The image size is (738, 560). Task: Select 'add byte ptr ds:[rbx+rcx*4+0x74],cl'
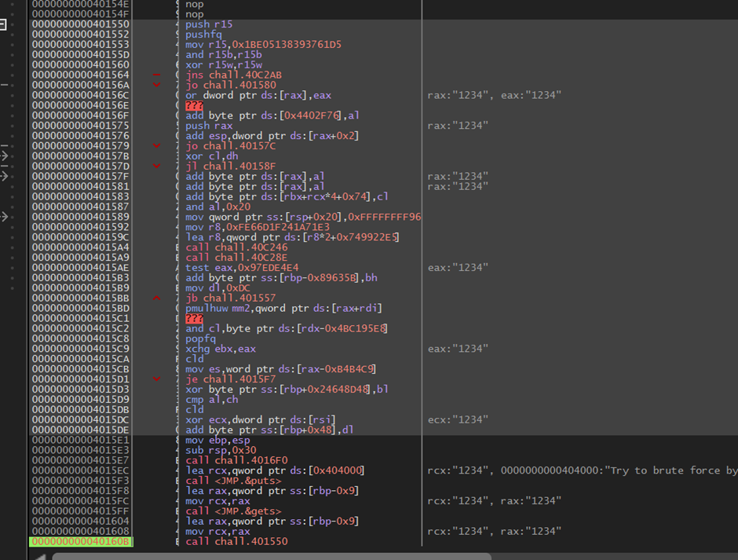[287, 197]
